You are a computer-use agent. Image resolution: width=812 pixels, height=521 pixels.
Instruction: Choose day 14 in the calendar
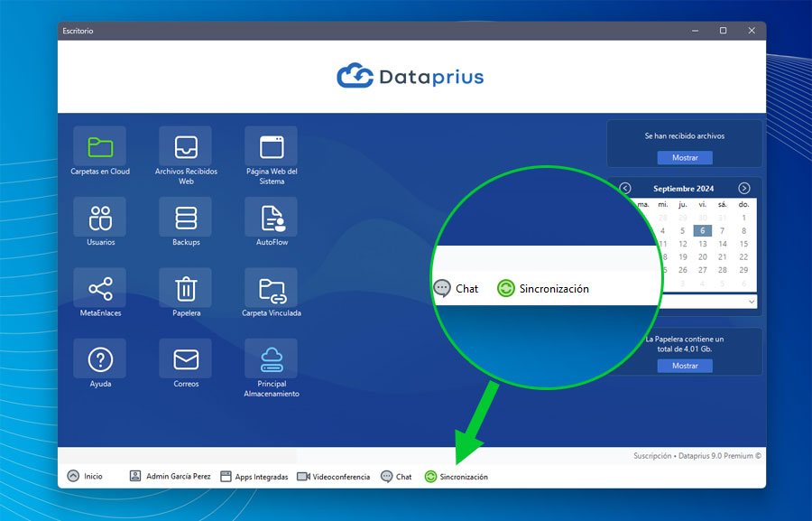[x=723, y=244]
